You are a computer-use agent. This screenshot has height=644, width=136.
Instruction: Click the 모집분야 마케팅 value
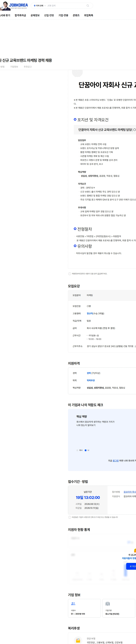(90, 295)
